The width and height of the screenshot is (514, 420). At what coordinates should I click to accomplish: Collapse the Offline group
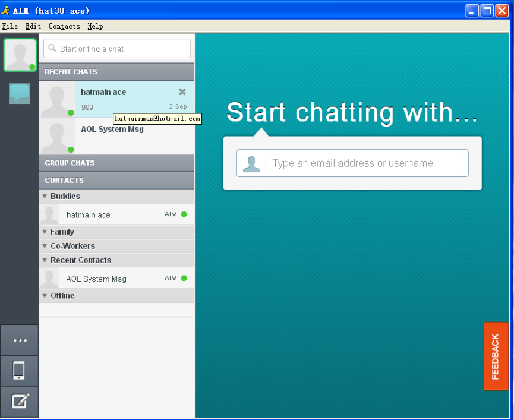coord(45,296)
